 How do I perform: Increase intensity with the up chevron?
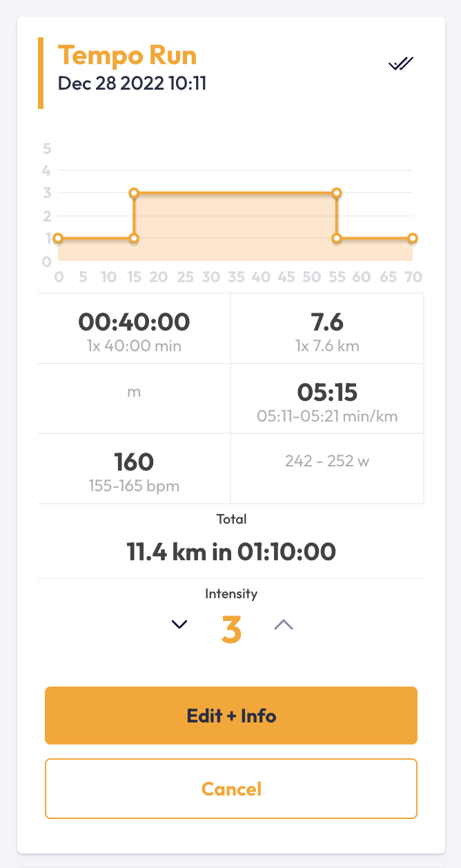pyautogui.click(x=284, y=624)
